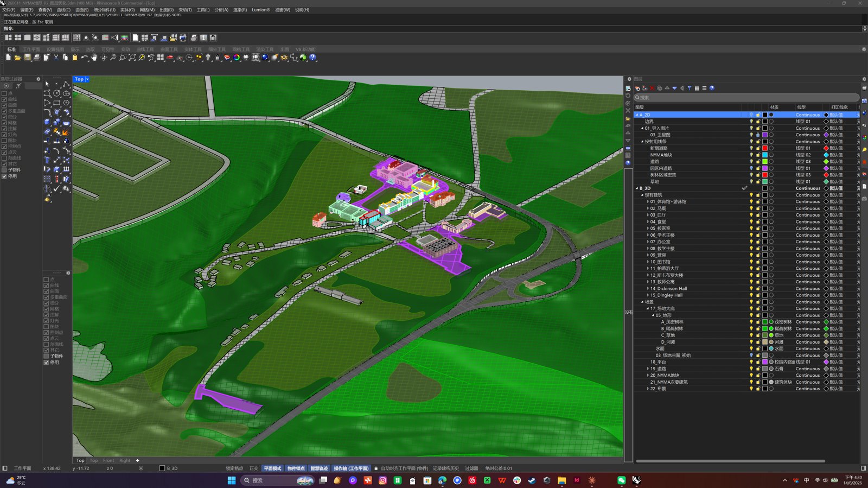
Task: Toggle visibility bulb of 边界 layer
Action: coord(751,122)
